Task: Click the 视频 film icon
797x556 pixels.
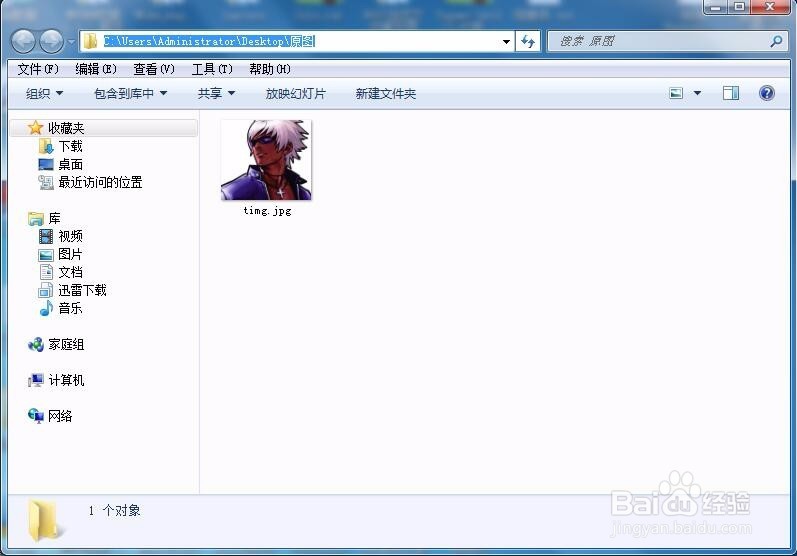Action: 46,236
